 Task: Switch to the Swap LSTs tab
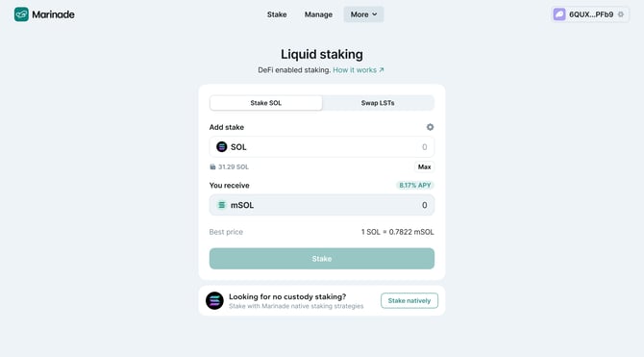coord(378,103)
